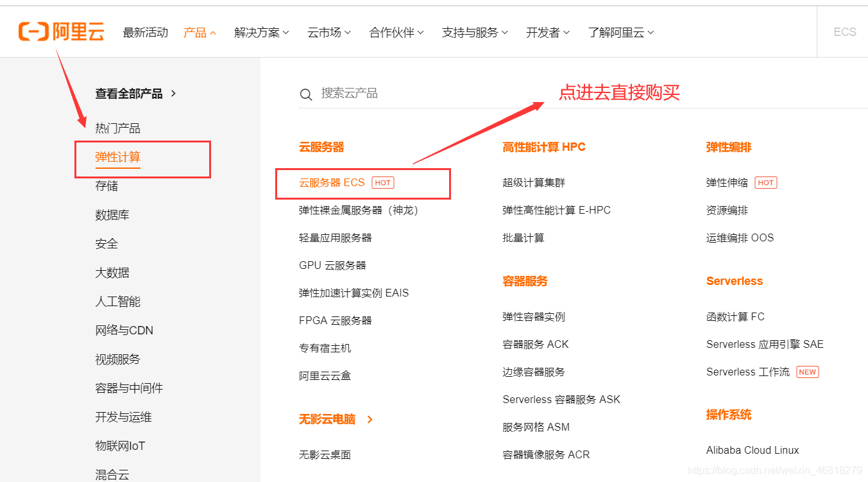Image resolution: width=868 pixels, height=482 pixels.
Task: Open 轻量应用服务器 link
Action: (336, 238)
